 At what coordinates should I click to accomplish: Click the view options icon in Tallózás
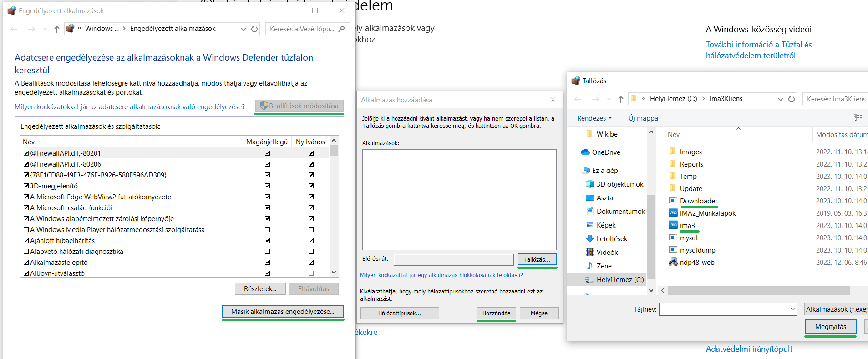pyautogui.click(x=858, y=118)
